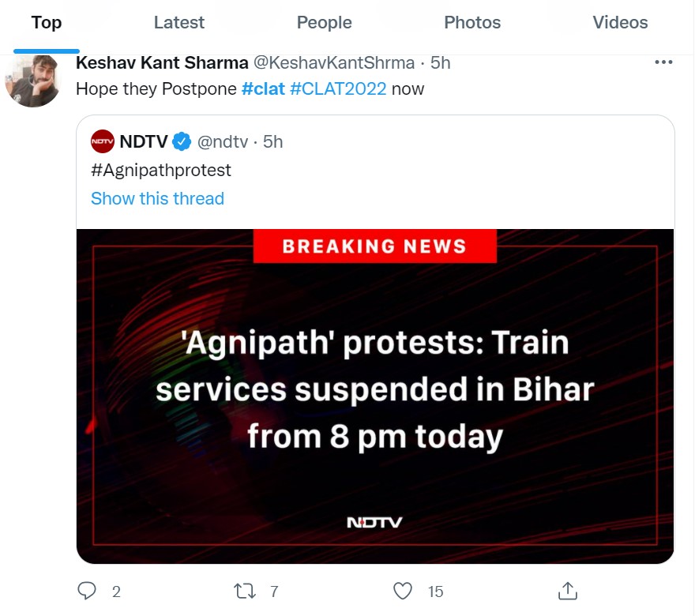Switch to the Latest tab

click(179, 23)
